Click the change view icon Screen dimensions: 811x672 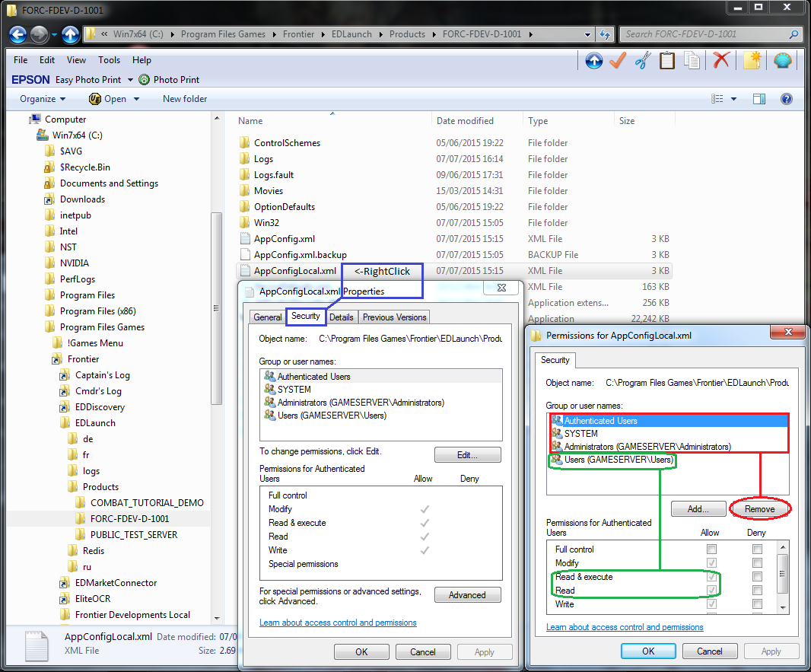(717, 99)
